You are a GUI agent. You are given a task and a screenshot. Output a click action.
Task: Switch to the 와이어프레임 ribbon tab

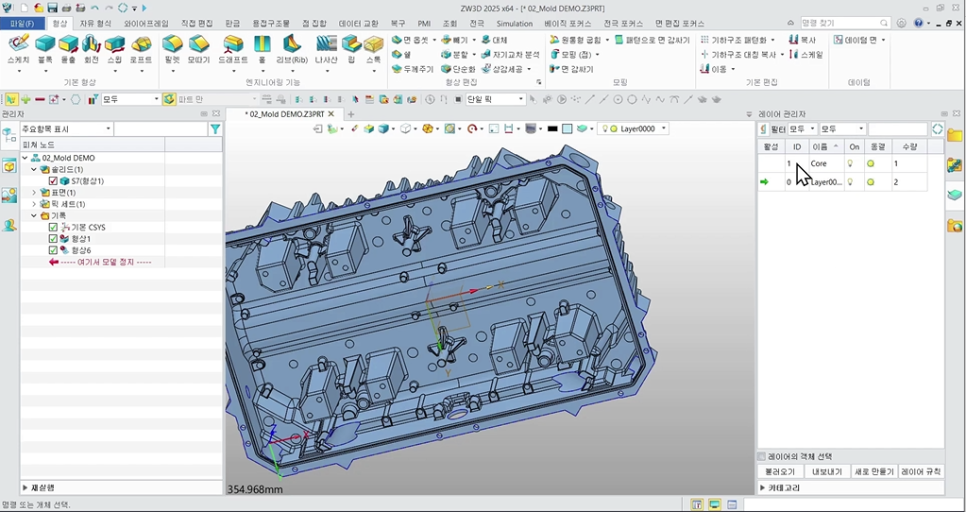146,23
